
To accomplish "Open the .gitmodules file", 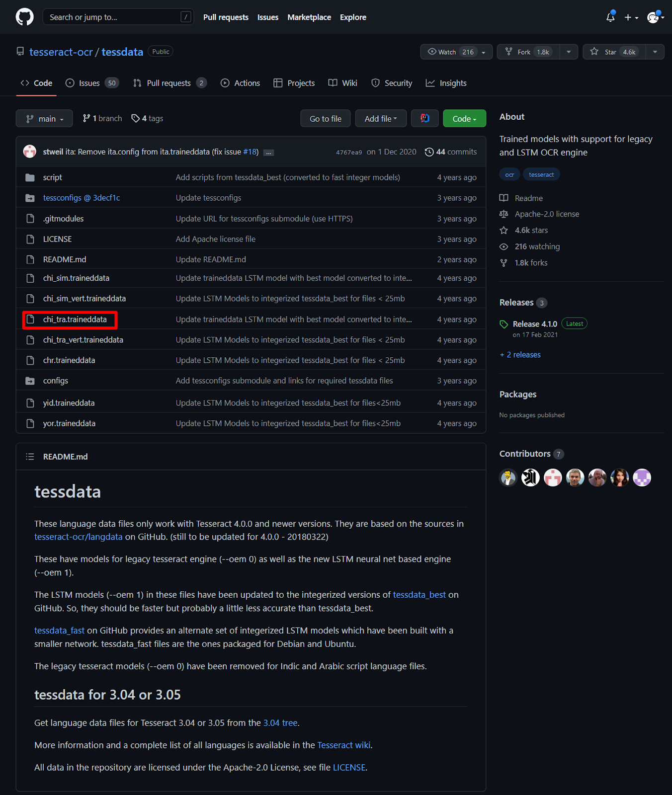I will point(63,219).
